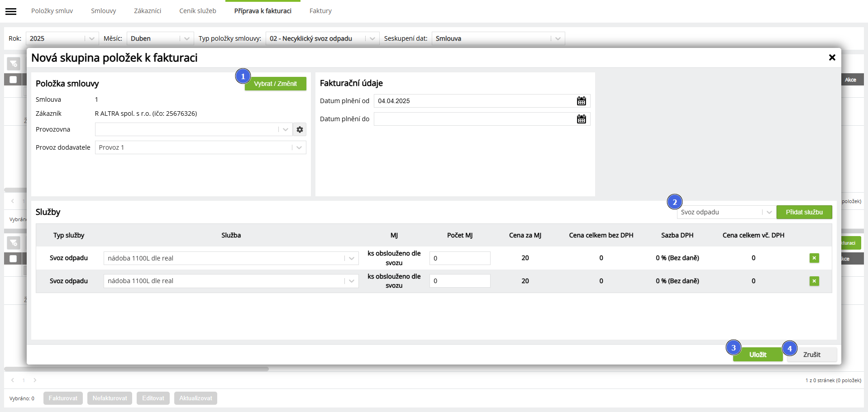The image size is (868, 412).
Task: Click the Cena za MJ column header
Action: tap(525, 235)
